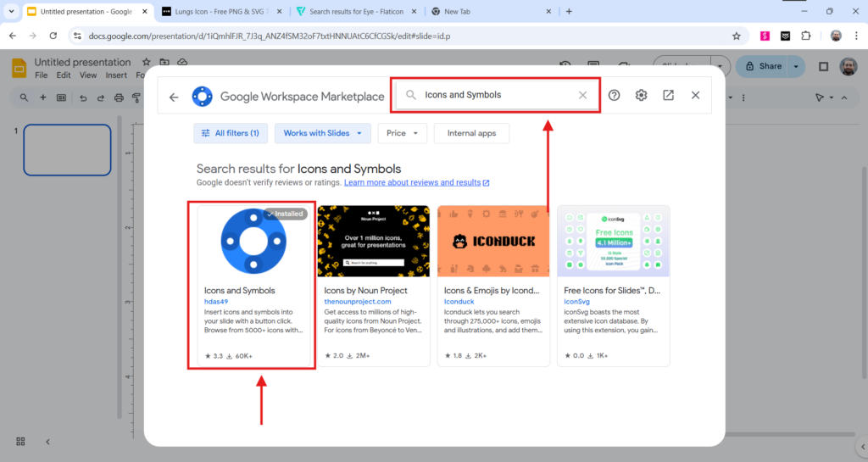Clear the Icons and Symbols search text
The image size is (868, 462).
(582, 95)
